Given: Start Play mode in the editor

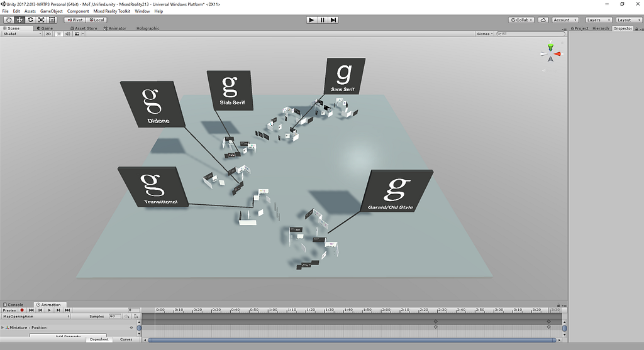Looking at the screenshot, I should coord(311,19).
